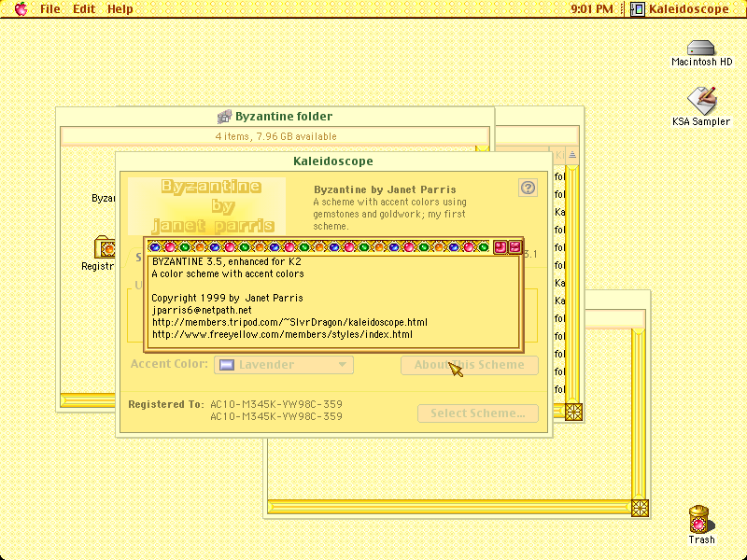Click the Kaleidoscope window title bar

333,161
